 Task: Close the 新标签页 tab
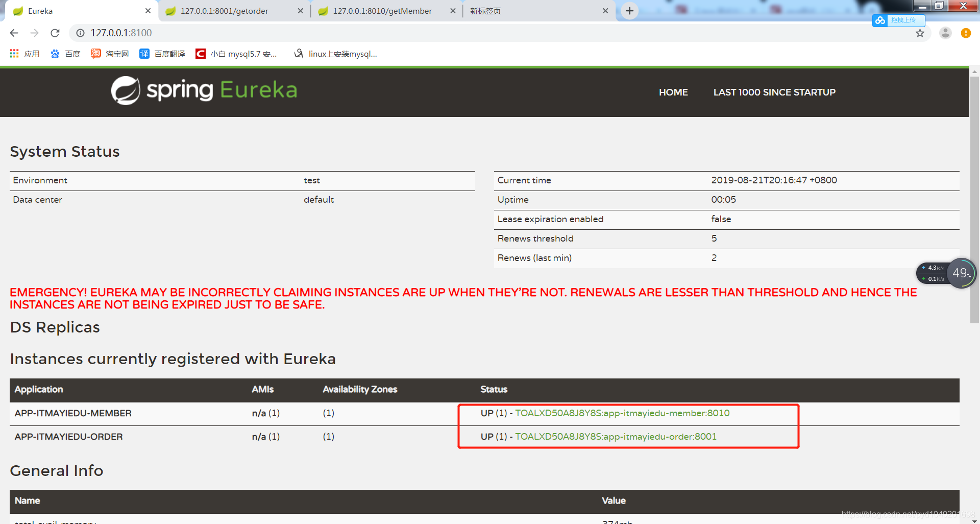coord(605,11)
